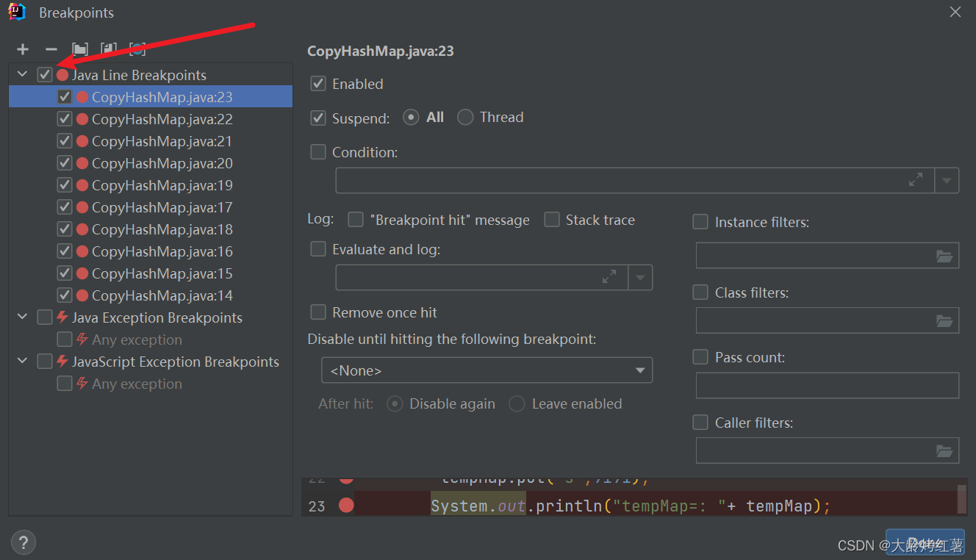Viewport: 976px width, 560px height.
Task: Enable Caller filters checkbox
Action: pos(701,423)
